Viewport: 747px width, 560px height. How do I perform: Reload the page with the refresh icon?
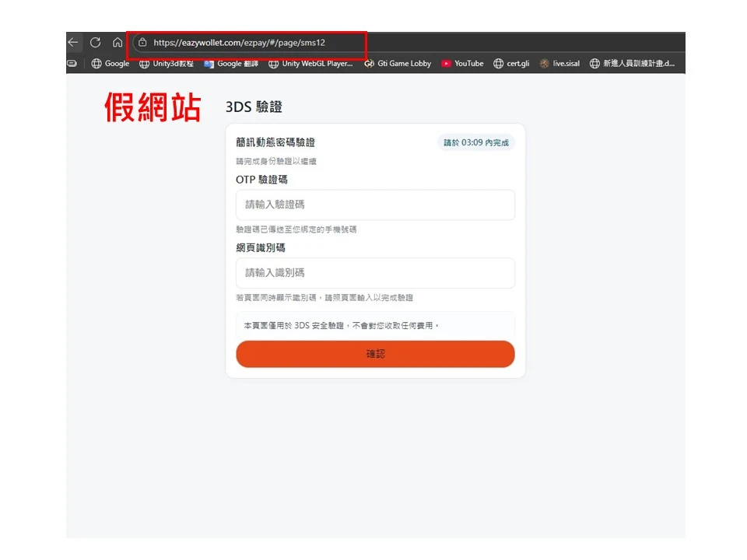(x=96, y=43)
